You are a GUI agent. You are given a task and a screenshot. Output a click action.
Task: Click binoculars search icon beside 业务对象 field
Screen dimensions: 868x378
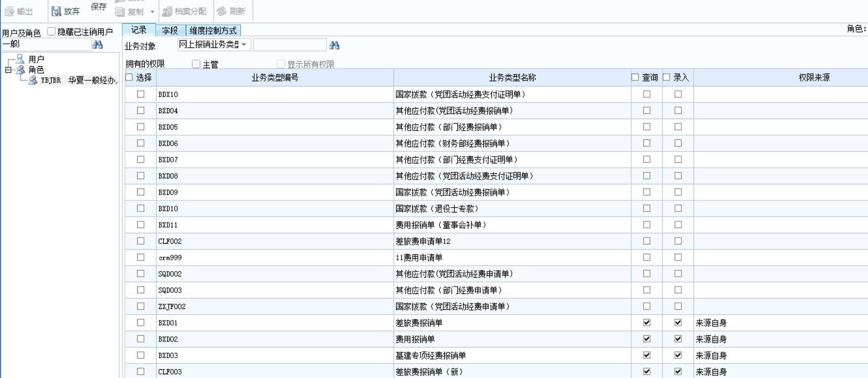[334, 45]
